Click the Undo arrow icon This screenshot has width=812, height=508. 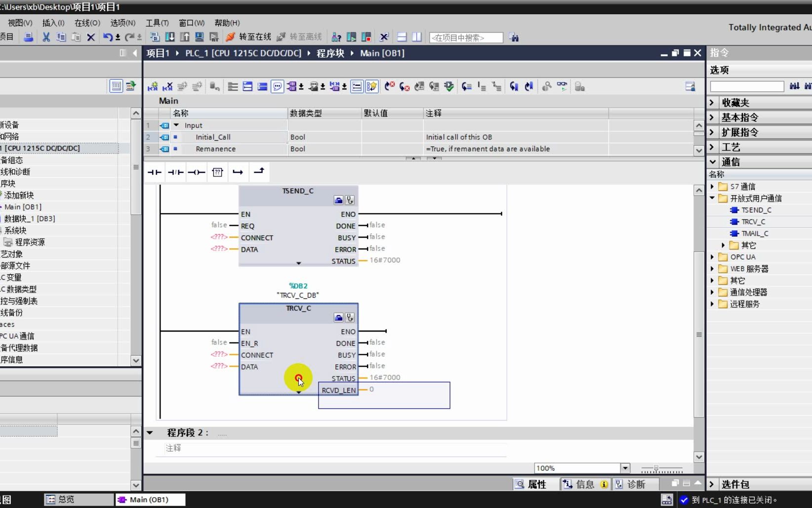(x=108, y=37)
